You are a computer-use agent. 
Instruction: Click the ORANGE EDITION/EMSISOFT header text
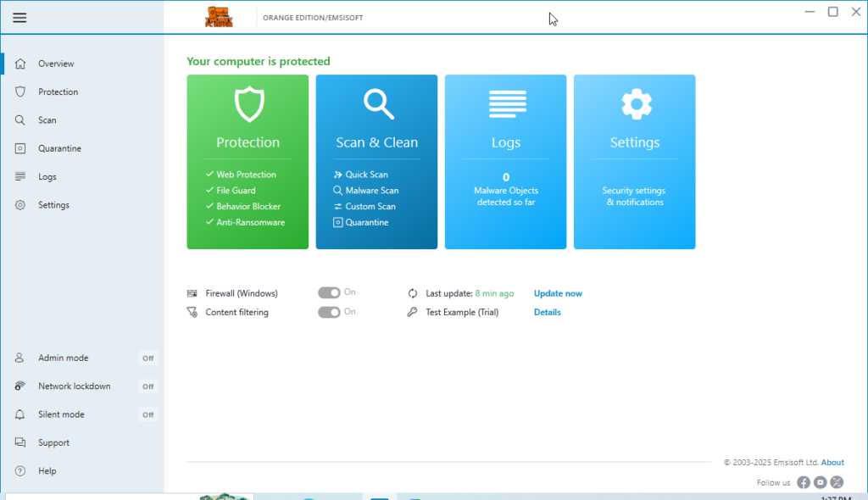(313, 18)
